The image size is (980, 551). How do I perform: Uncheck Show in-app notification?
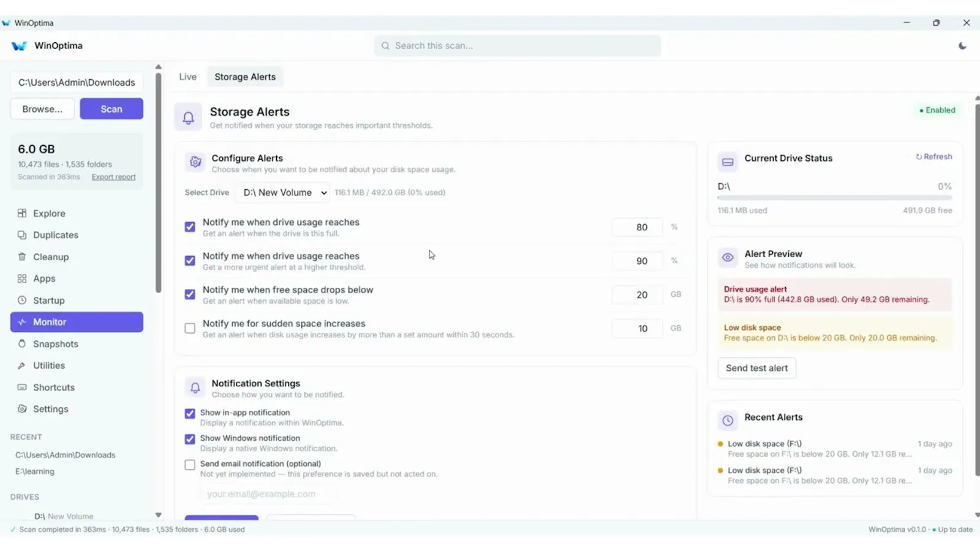[190, 413]
